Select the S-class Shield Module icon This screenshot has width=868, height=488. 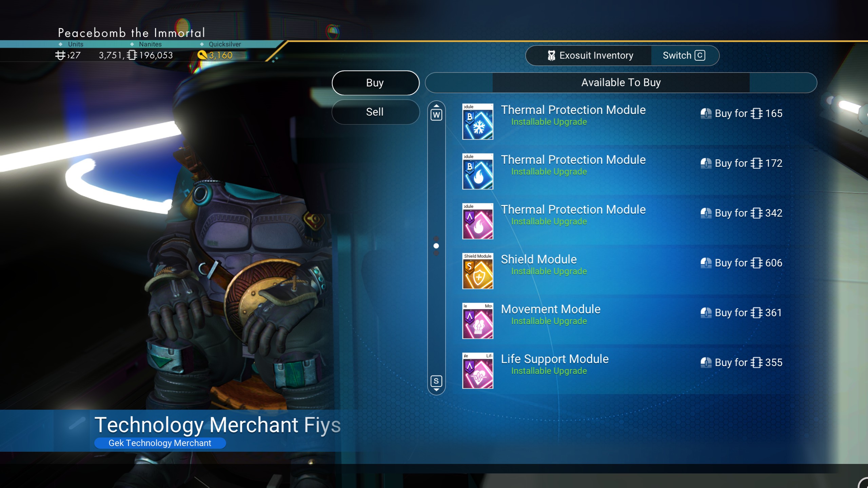click(x=478, y=271)
